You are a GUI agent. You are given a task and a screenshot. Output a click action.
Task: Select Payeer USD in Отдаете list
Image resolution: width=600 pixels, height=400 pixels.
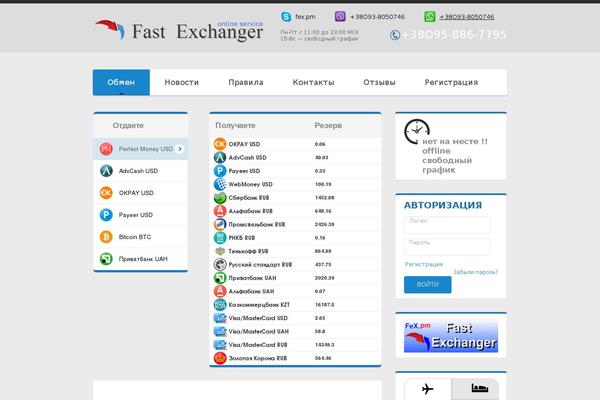pos(140,215)
